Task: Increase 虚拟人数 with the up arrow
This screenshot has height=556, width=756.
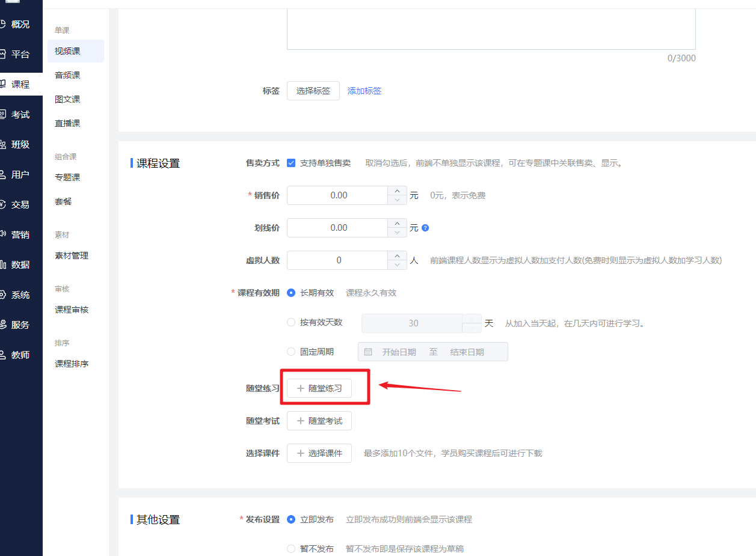Action: tap(397, 256)
